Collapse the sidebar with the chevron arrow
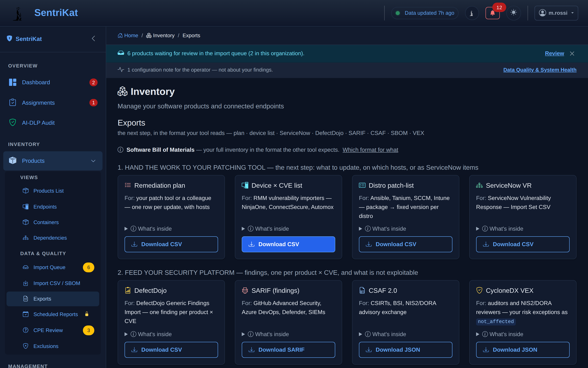 [94, 38]
